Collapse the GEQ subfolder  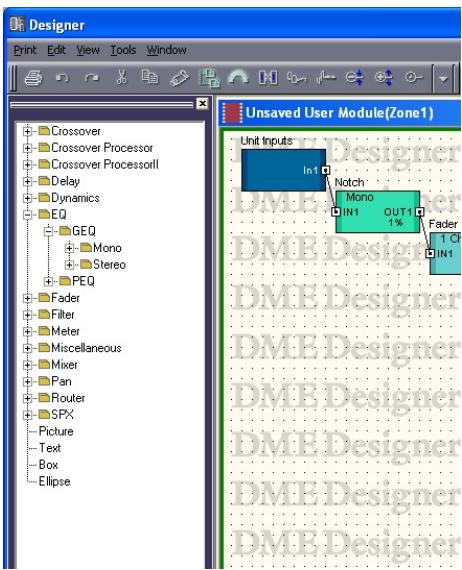pyautogui.click(x=48, y=232)
